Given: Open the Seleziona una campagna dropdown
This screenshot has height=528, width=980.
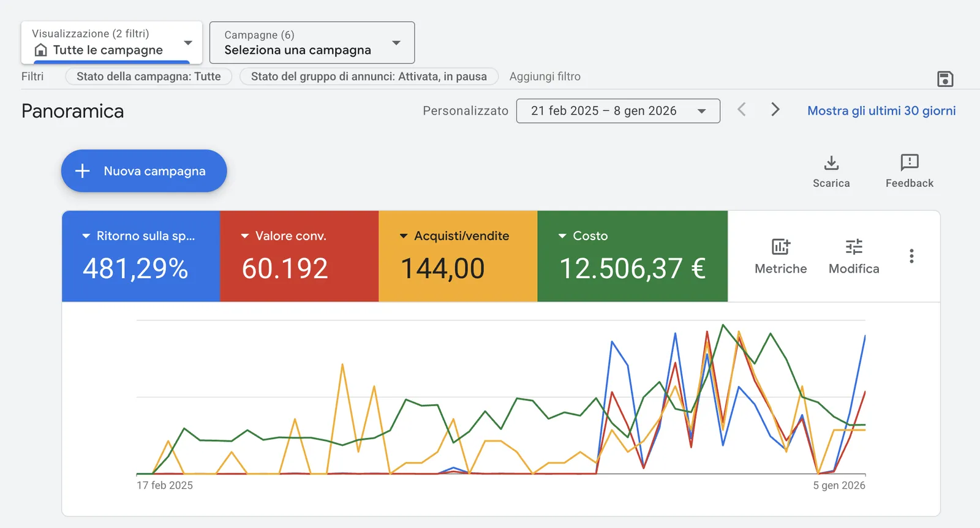Looking at the screenshot, I should pyautogui.click(x=312, y=42).
